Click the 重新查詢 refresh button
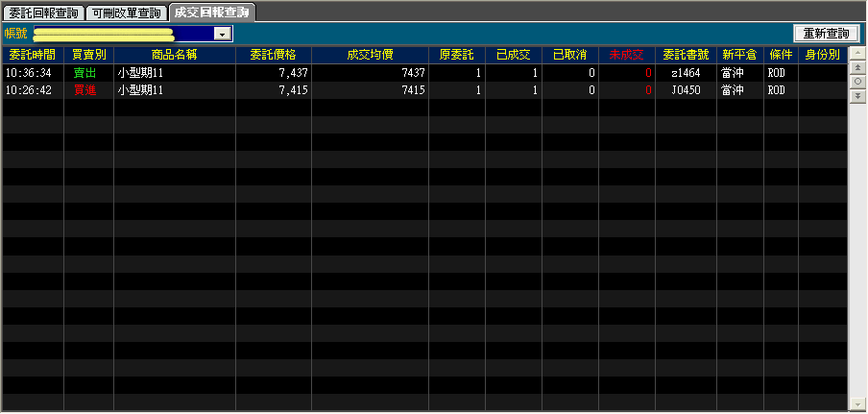The image size is (868, 414). click(826, 34)
